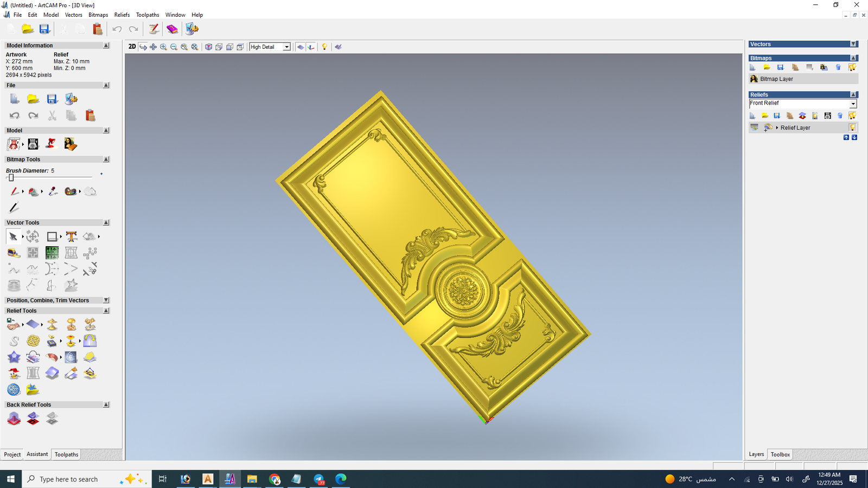The height and width of the screenshot is (488, 868).
Task: Toggle all relief layers visibility bulbs
Action: 852,115
